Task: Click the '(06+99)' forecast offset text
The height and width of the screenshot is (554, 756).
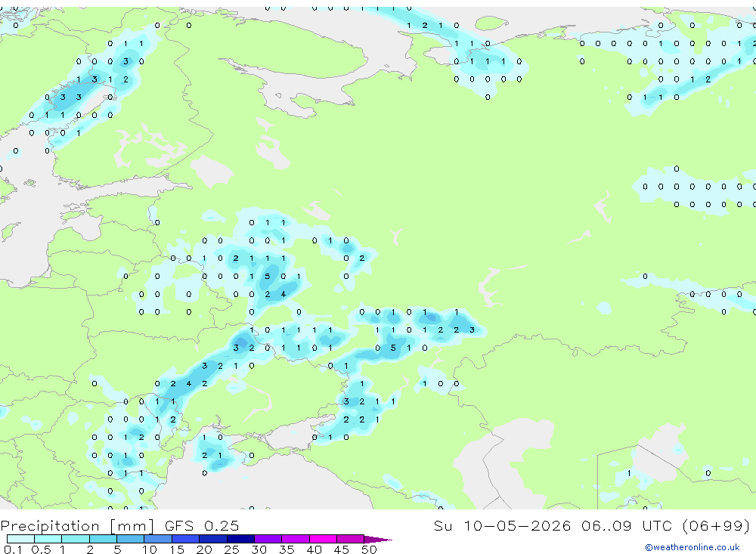Action: pos(716,525)
